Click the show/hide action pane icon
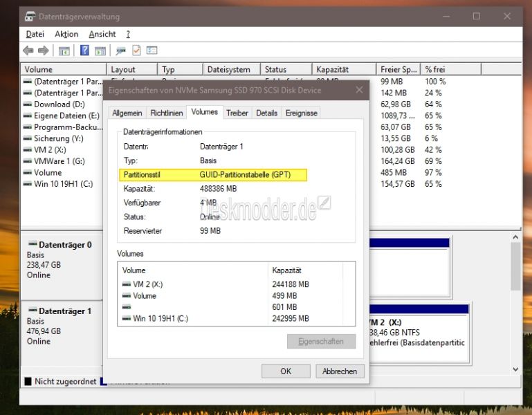Screen dimensions: 532x415 (x=100, y=50)
